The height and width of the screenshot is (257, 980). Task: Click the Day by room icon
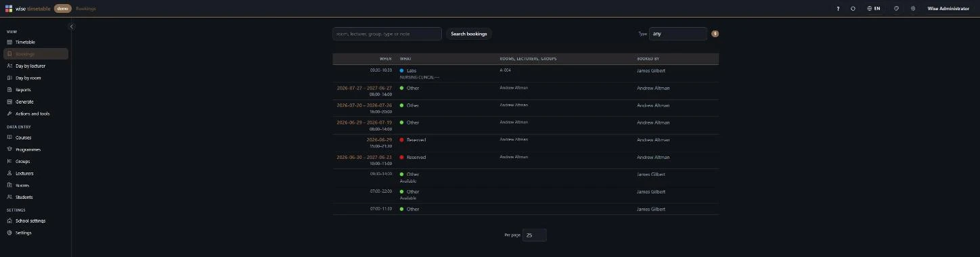9,78
